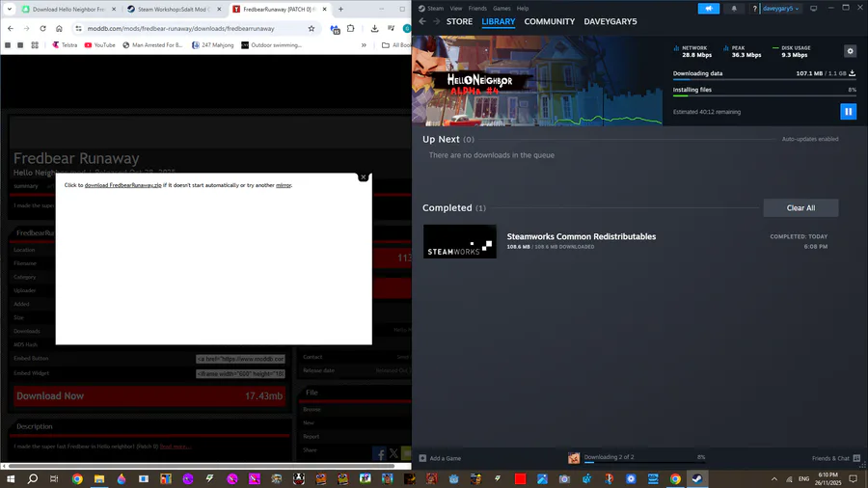
Task: Click the download arrow icon beside 1.1 GB
Action: click(852, 73)
